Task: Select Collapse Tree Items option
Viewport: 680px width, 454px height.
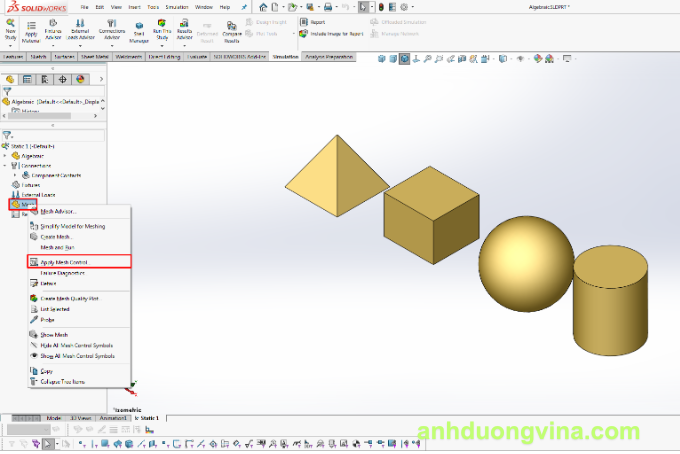Action: coord(63,381)
